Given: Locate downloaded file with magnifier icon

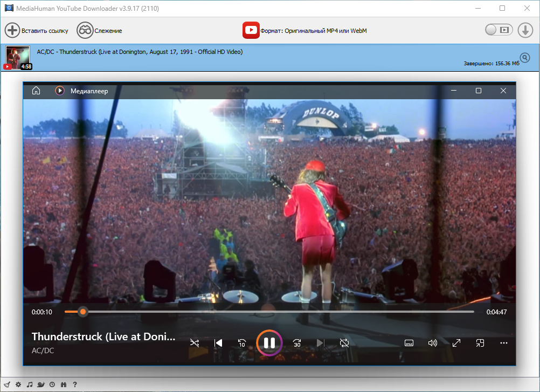Looking at the screenshot, I should [525, 58].
